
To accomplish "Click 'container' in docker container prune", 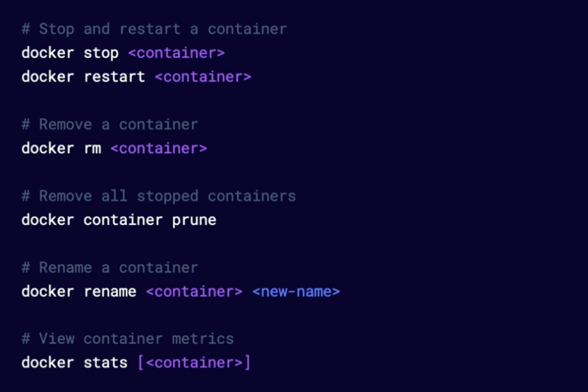I will (x=123, y=220).
